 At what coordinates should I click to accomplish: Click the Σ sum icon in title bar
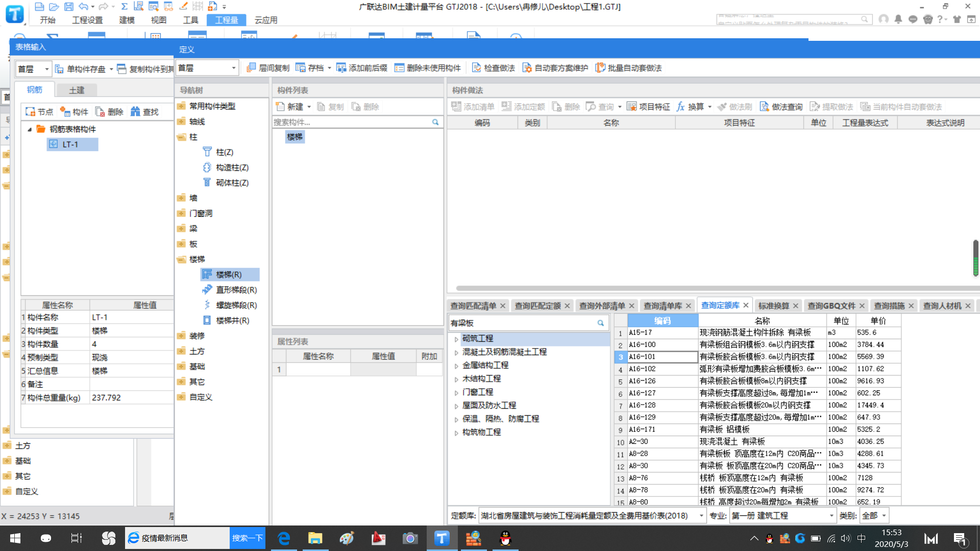pyautogui.click(x=124, y=7)
